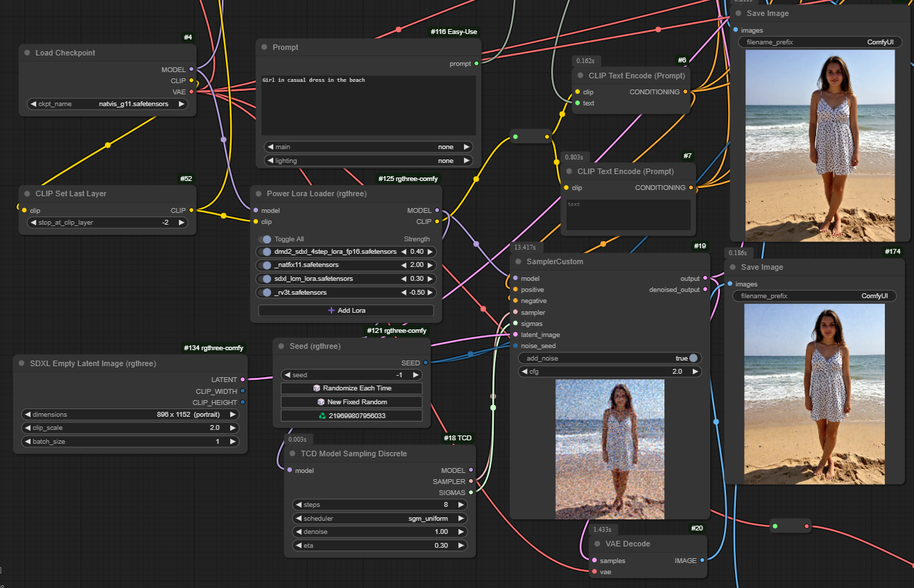
Task: Decrease batch_size with its left arrow
Action: tap(28, 442)
